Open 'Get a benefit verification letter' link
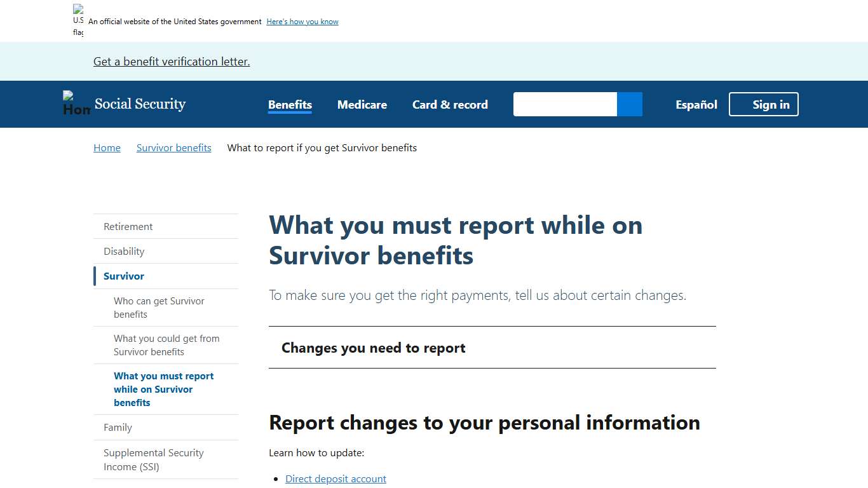Viewport: 868px width, 488px height. (x=171, y=61)
